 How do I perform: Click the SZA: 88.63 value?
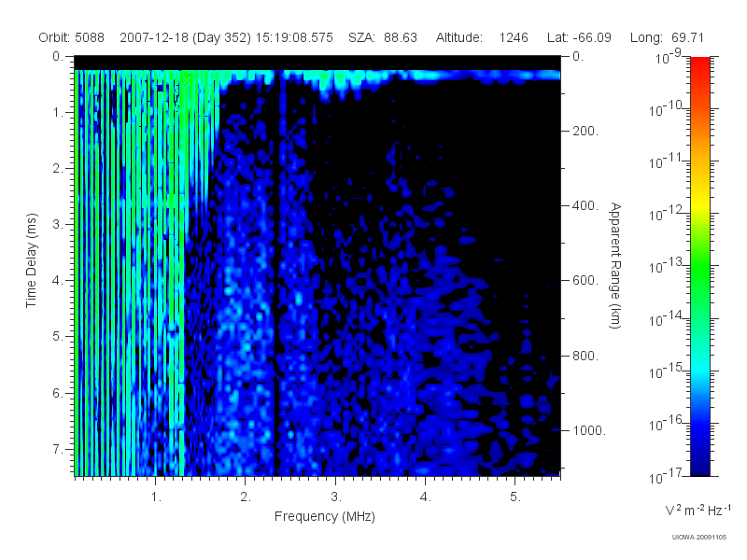tap(383, 37)
